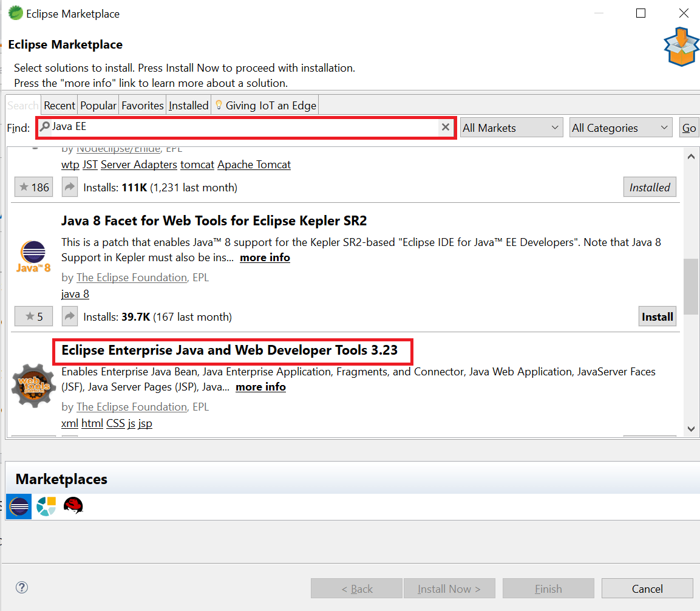Click the results list scrollbar thumb
The image size is (700, 611).
pyautogui.click(x=691, y=287)
